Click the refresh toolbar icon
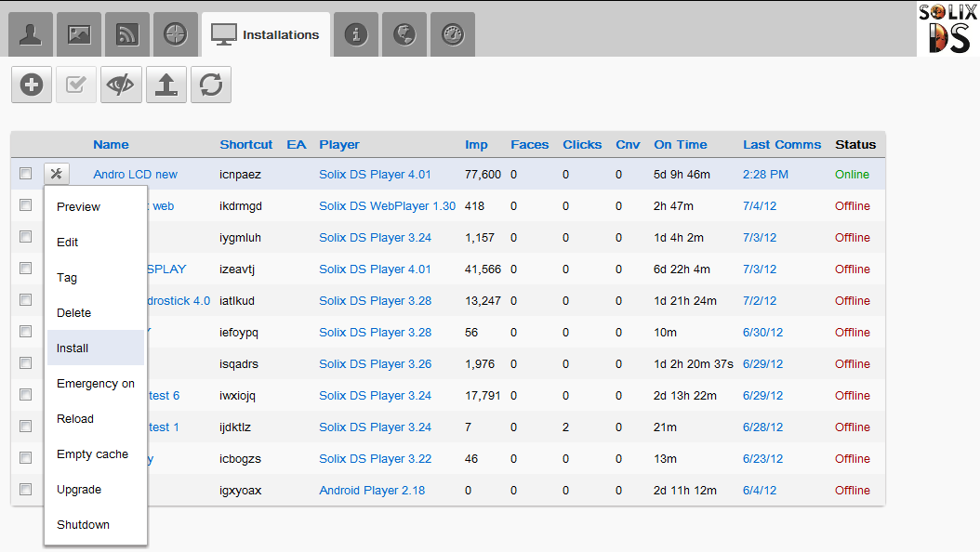The image size is (980, 552). pyautogui.click(x=211, y=85)
